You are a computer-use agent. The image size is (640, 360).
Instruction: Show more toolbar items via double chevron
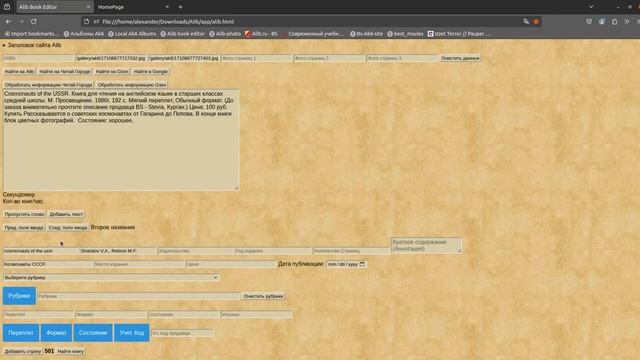[x=627, y=21]
